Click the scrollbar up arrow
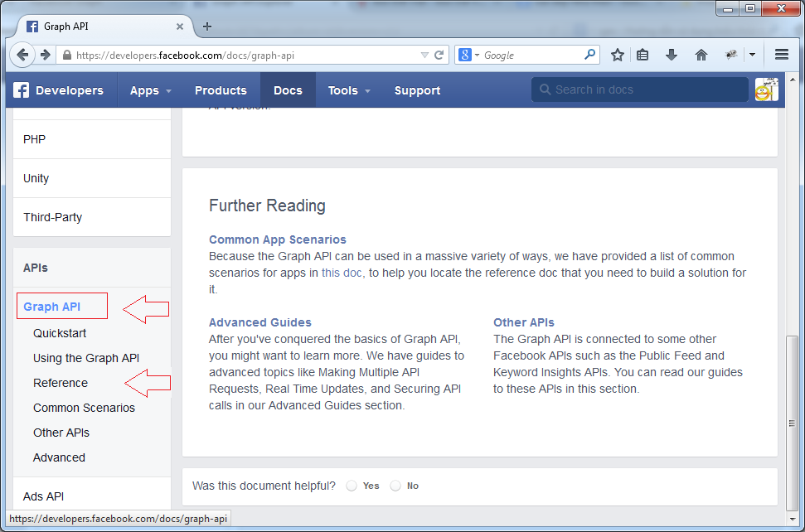Screen dimensions: 805x532 coord(792,80)
